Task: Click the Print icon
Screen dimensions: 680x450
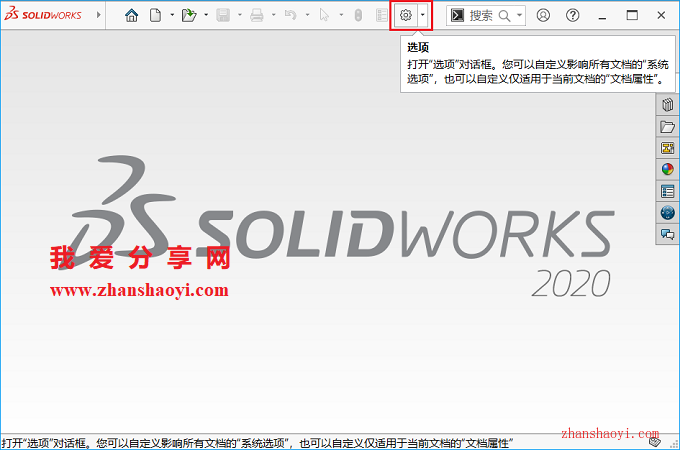Action: tap(257, 16)
